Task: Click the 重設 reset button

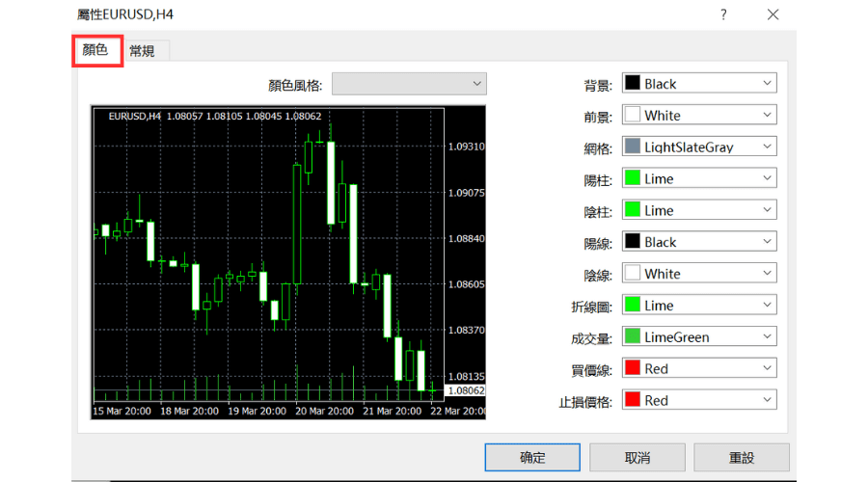Action: (741, 457)
